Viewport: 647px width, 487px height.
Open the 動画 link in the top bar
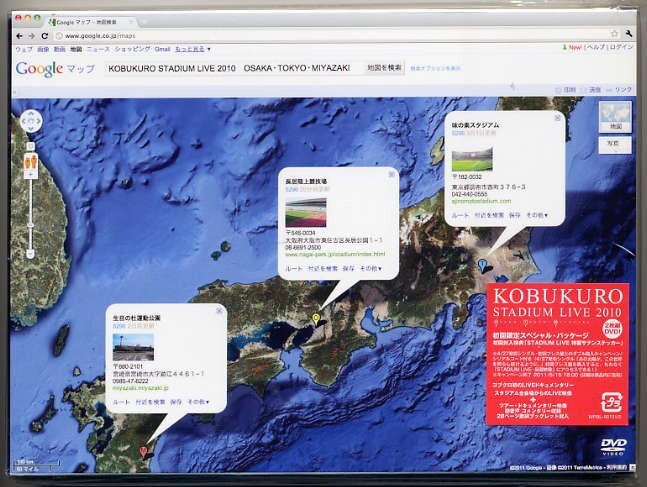click(59, 49)
